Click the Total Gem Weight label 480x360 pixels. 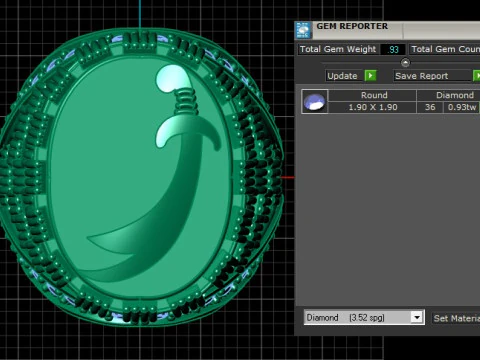338,49
